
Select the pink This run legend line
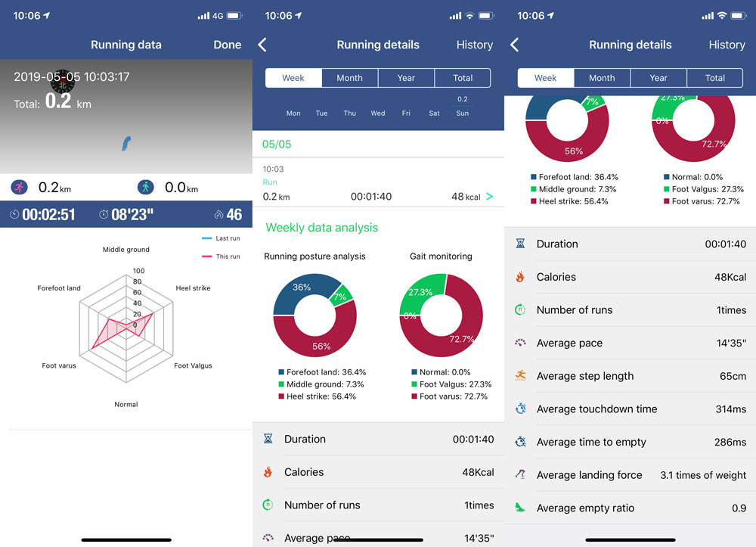click(207, 256)
